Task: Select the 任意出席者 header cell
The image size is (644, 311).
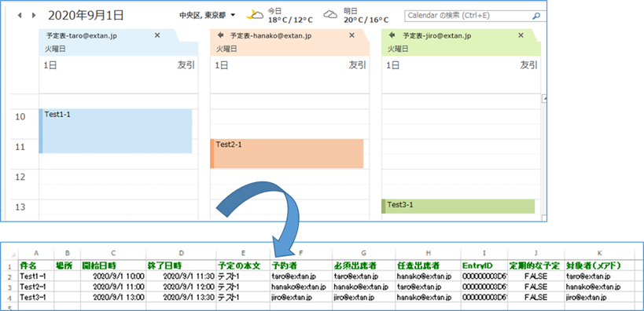Action: coord(428,266)
